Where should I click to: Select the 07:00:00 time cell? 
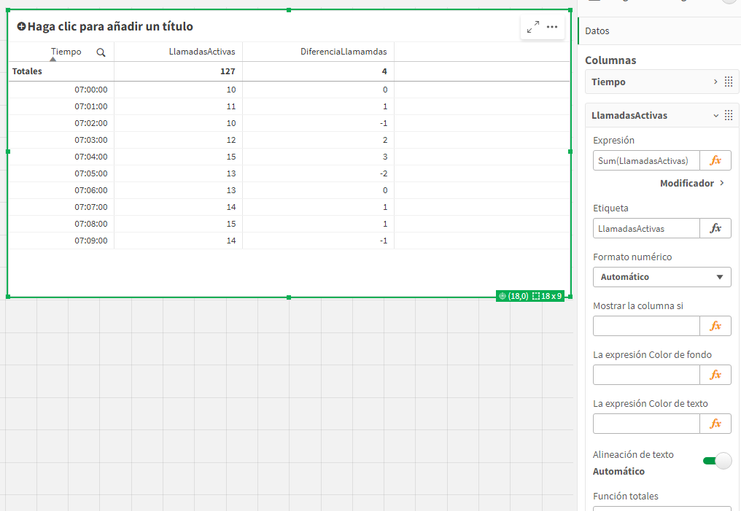(91, 90)
